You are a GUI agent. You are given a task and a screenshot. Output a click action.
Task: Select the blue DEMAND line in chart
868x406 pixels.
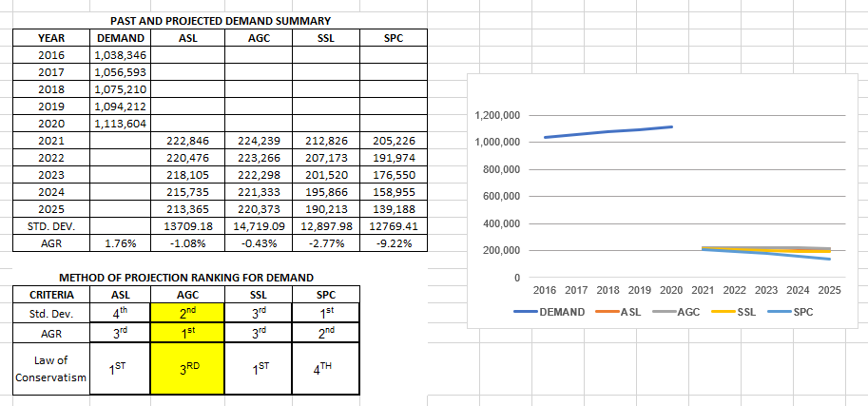[x=608, y=132]
